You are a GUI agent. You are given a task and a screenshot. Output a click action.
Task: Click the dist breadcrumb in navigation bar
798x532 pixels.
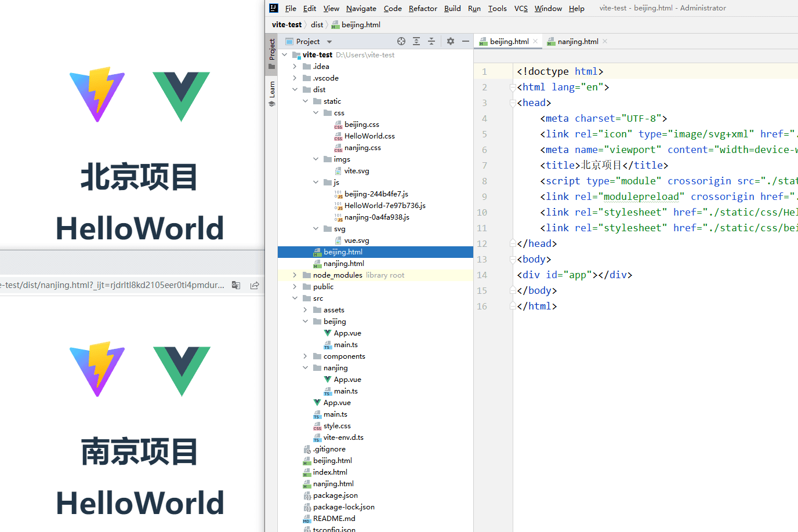pos(317,25)
